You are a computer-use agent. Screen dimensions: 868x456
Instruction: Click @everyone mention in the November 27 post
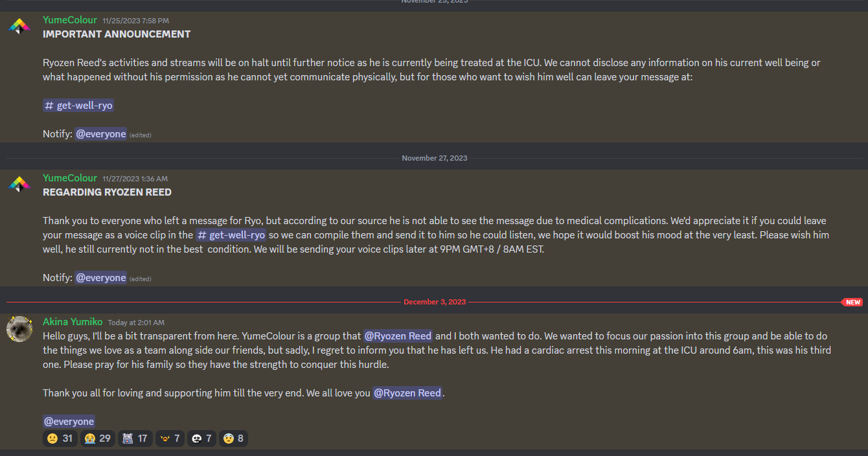pos(101,278)
